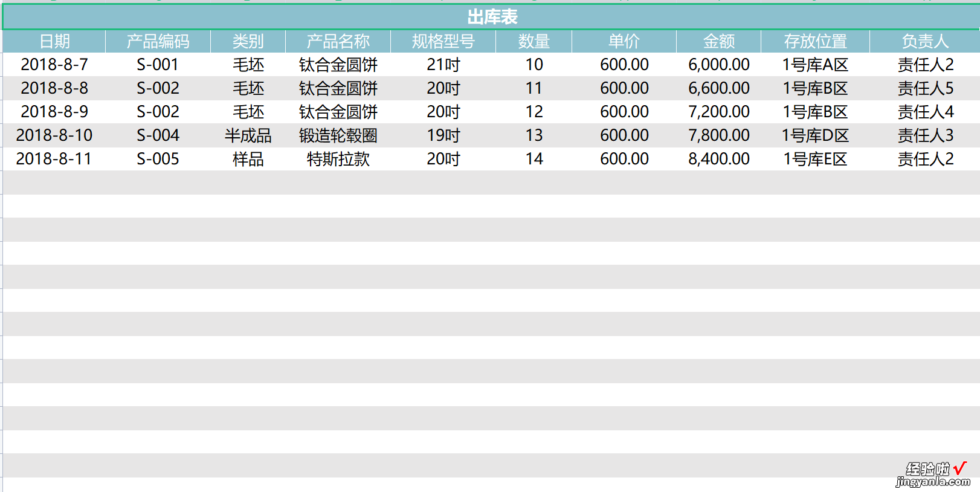Image resolution: width=980 pixels, height=492 pixels.
Task: Select 1号库B区 in the 2018-8-8 row
Action: 815,88
